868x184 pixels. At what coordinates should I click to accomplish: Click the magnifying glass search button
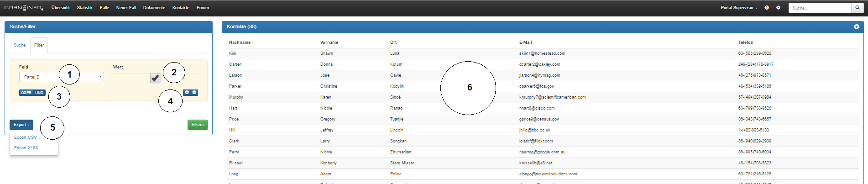(858, 8)
